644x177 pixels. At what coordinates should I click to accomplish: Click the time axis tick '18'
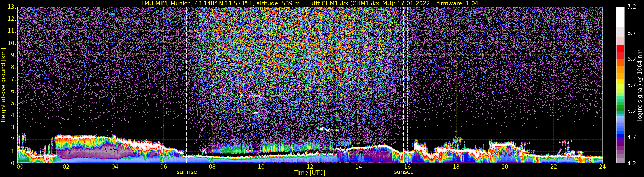click(456, 167)
